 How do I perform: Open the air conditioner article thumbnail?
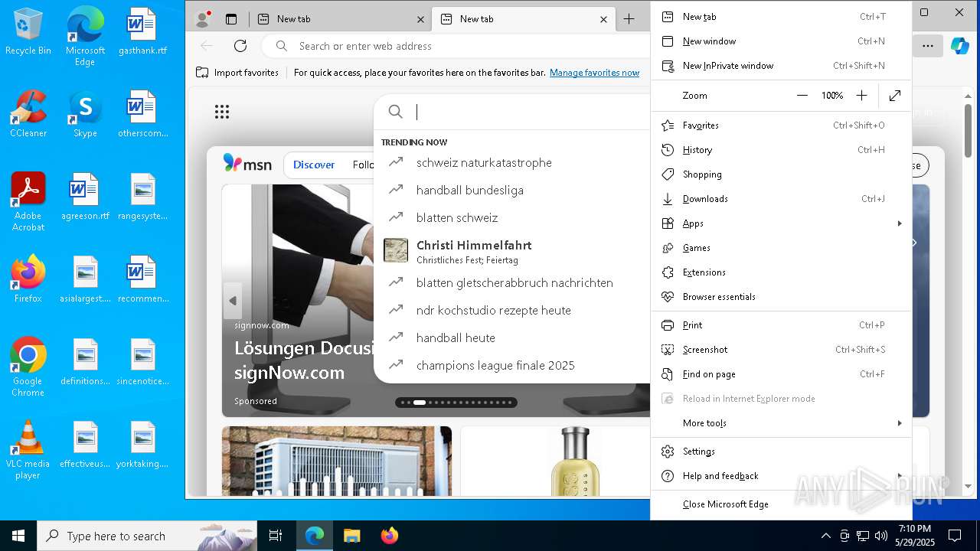tap(337, 461)
